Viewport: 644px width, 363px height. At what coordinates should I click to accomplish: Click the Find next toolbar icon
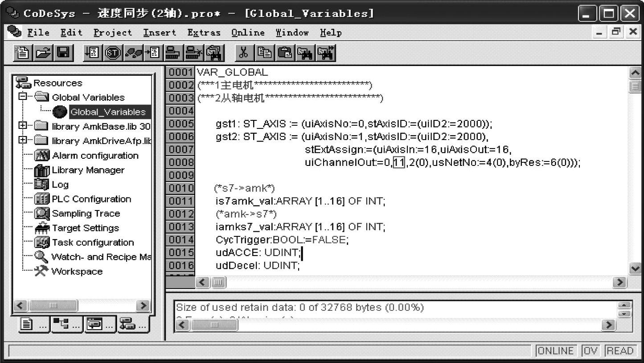[326, 53]
